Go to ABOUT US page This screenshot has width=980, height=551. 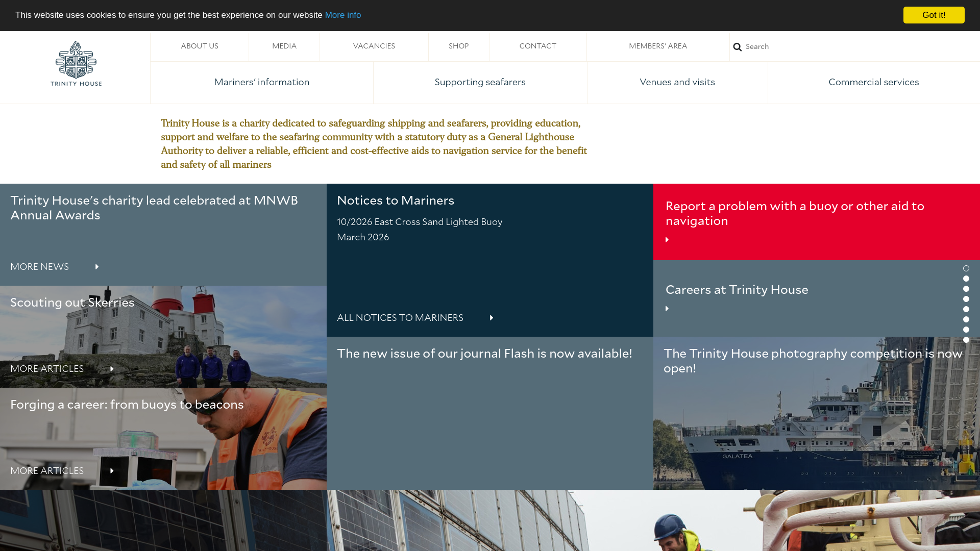pos(200,46)
